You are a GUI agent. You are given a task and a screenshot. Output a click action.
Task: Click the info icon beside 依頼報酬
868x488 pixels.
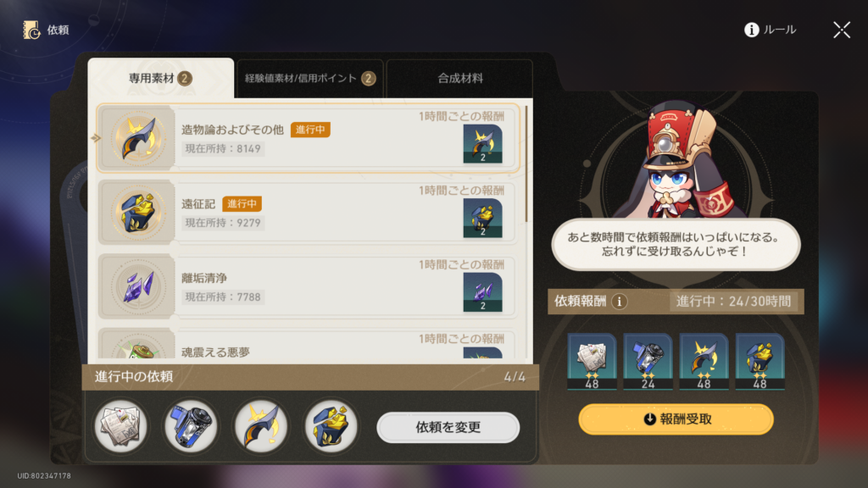[x=619, y=302]
